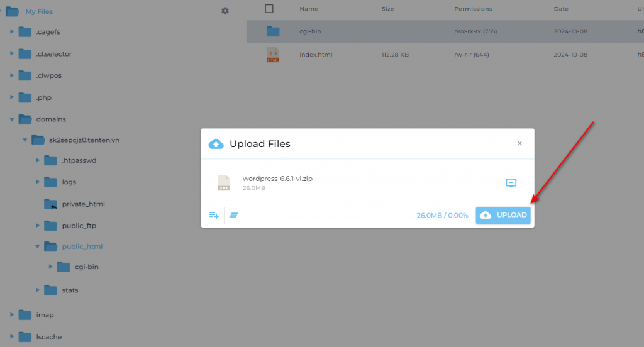Click cgi-bin folder icon in file list
Screen dimensions: 644x347
[x=273, y=31]
